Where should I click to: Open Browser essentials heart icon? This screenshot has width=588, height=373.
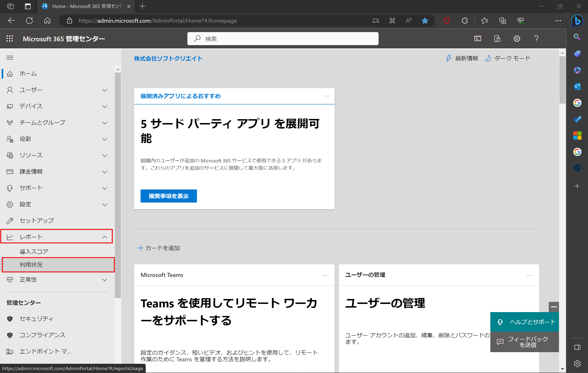(520, 20)
